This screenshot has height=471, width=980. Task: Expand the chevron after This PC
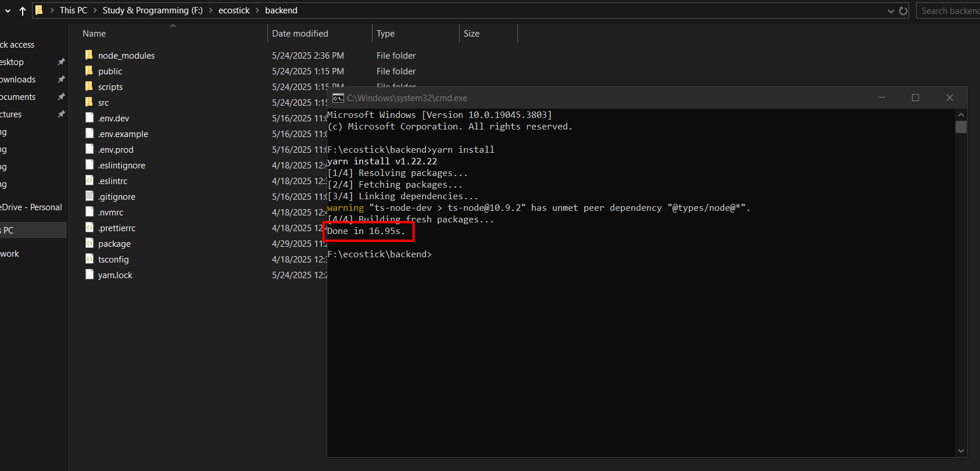(x=95, y=10)
